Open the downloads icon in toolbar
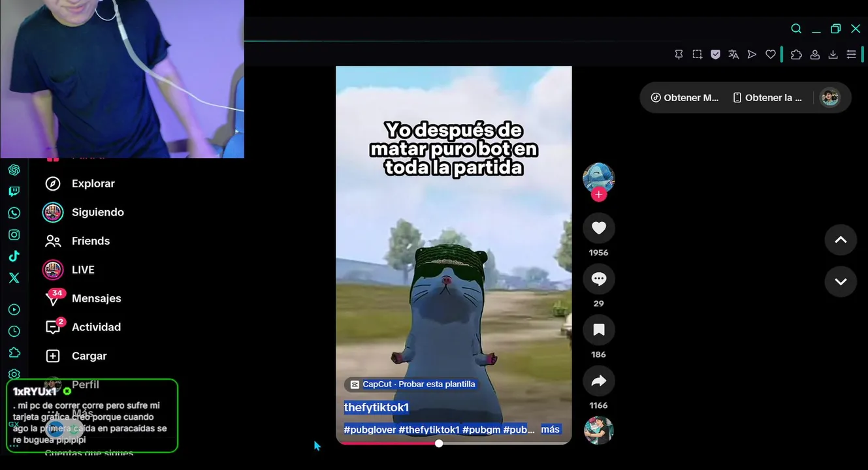Viewport: 868px width, 470px height. coord(833,55)
